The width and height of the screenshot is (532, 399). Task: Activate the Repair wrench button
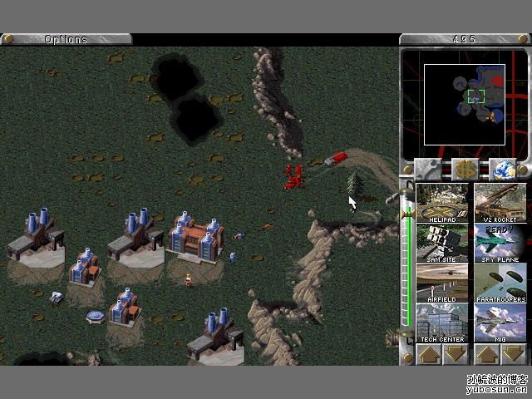coord(427,169)
